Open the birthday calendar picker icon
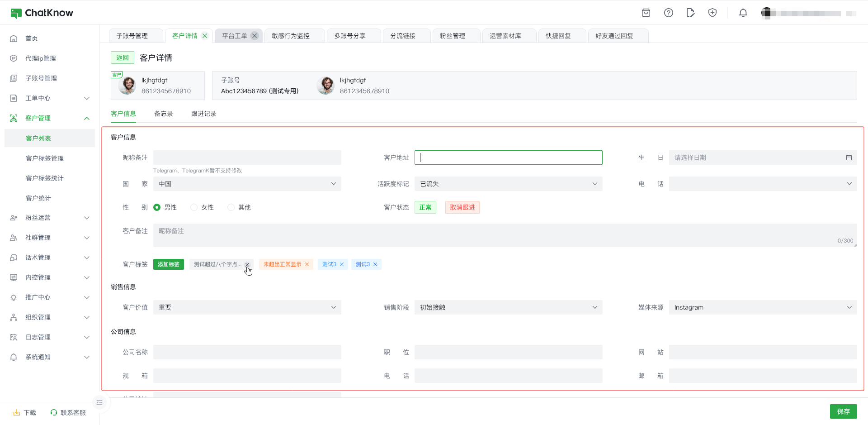 tap(849, 158)
